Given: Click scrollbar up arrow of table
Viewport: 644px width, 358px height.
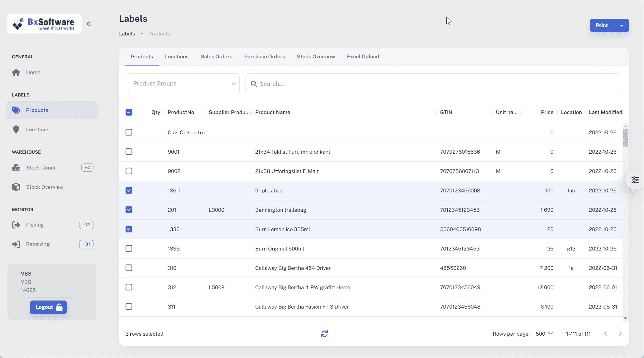Looking at the screenshot, I should pos(626,127).
